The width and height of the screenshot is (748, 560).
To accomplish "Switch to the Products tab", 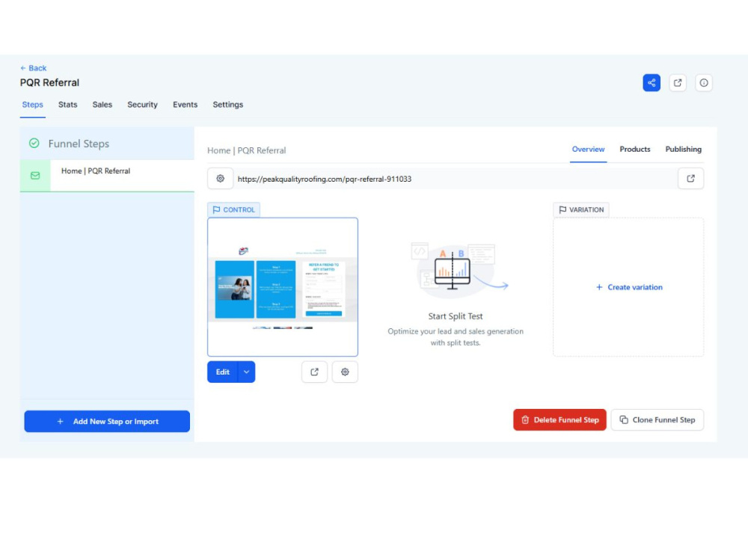I will coord(635,150).
